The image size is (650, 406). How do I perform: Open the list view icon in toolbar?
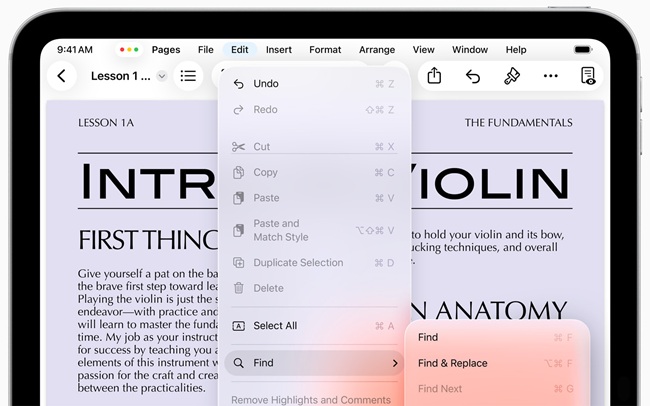pyautogui.click(x=188, y=76)
